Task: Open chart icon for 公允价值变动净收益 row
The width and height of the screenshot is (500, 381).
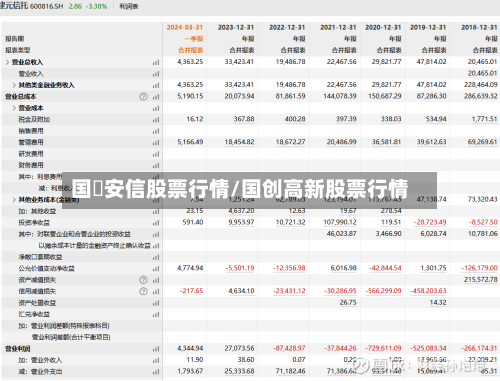Action: tap(156, 269)
